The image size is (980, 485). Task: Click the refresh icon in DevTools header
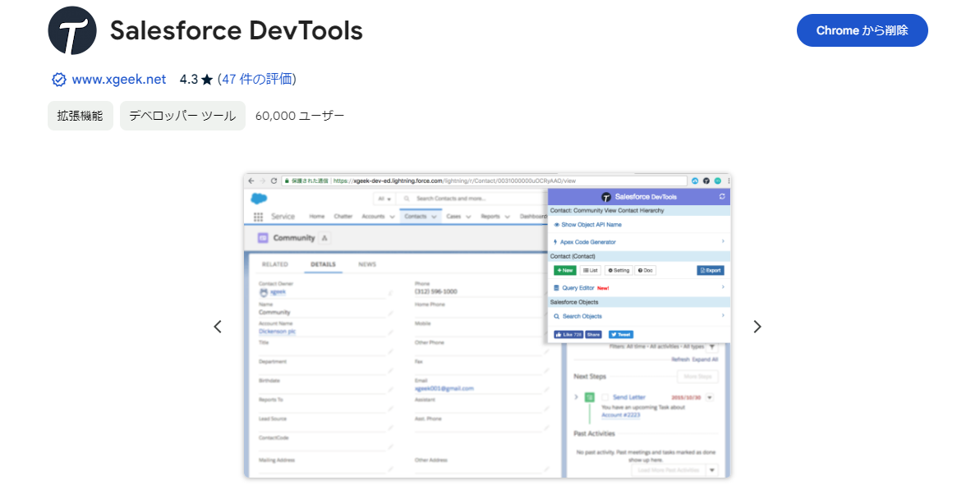click(x=721, y=197)
